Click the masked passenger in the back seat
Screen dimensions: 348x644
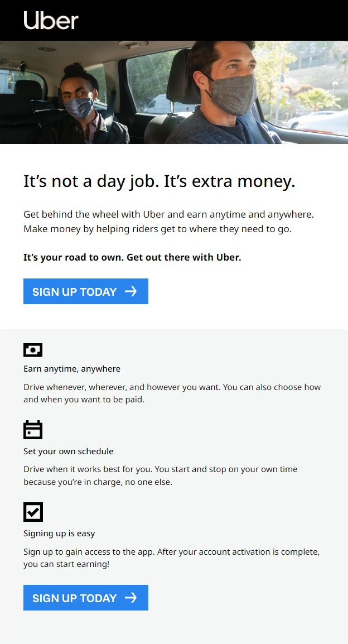click(x=79, y=103)
